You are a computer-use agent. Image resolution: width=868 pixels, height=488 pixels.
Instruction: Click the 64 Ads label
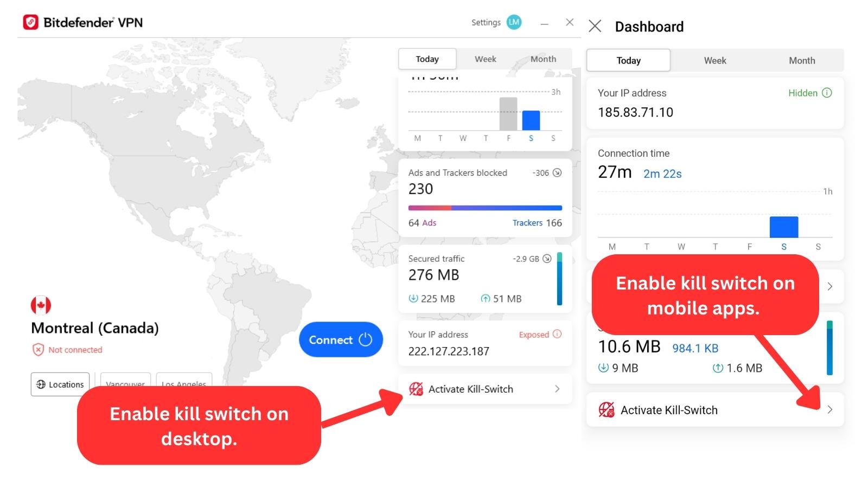point(422,223)
